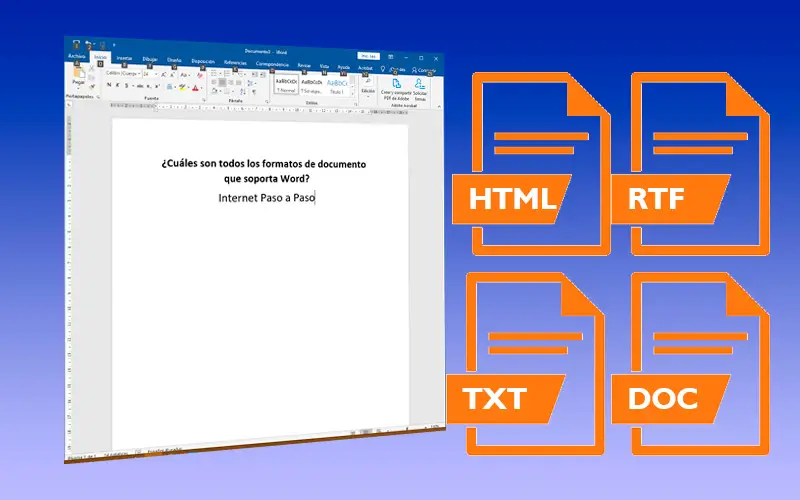Viewport: 800px width, 500px height.
Task: Select the Normal style thumbnail
Action: point(286,85)
